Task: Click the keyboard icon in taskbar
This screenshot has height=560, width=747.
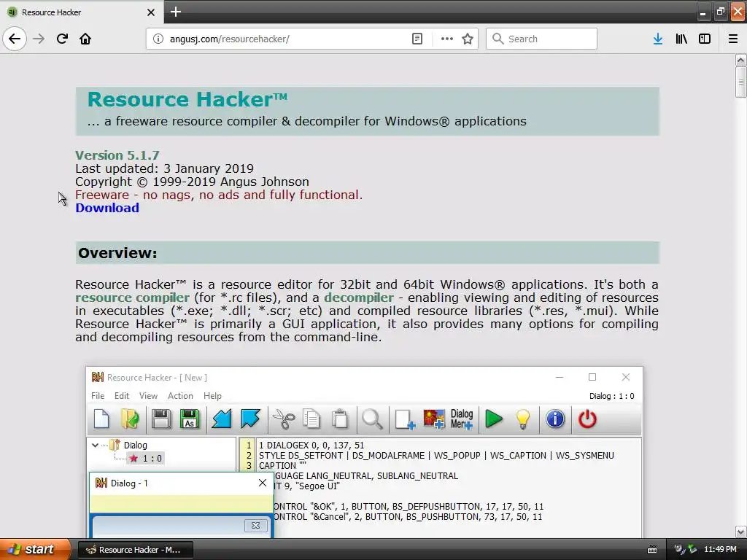Action: click(652, 550)
